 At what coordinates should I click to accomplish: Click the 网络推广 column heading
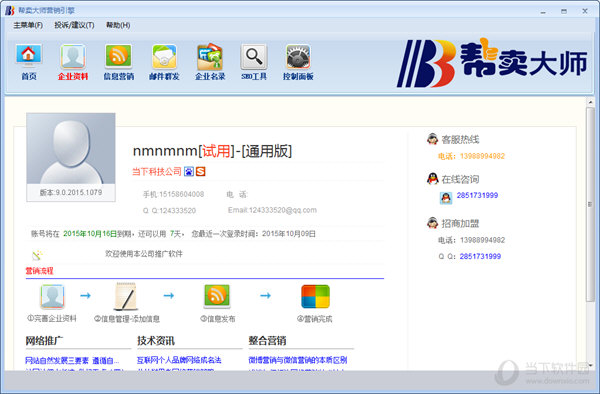(44, 340)
